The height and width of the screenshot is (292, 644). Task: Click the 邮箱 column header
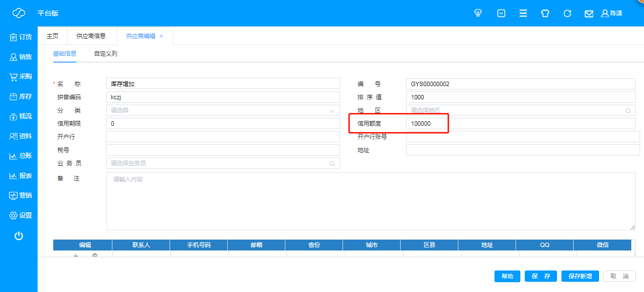(256, 245)
